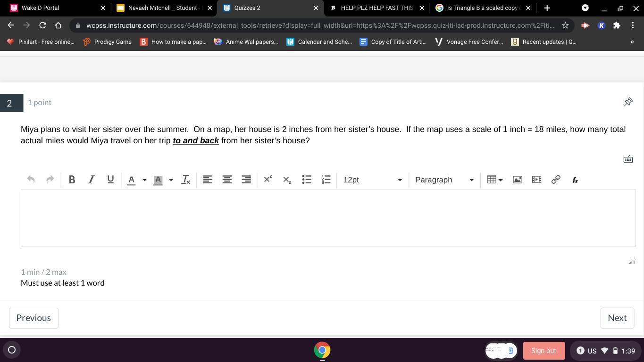
Task: Switch to the Quizzes 2 tab
Action: point(270,8)
